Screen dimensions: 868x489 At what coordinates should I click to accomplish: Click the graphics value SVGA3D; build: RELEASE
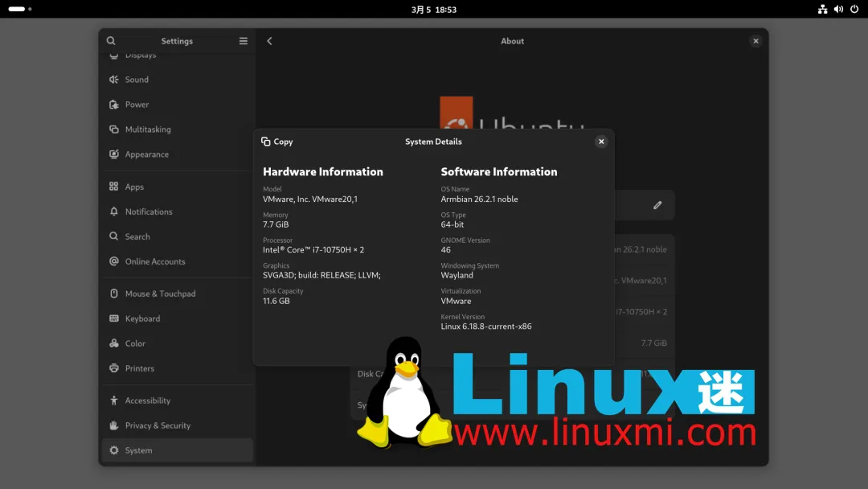321,275
